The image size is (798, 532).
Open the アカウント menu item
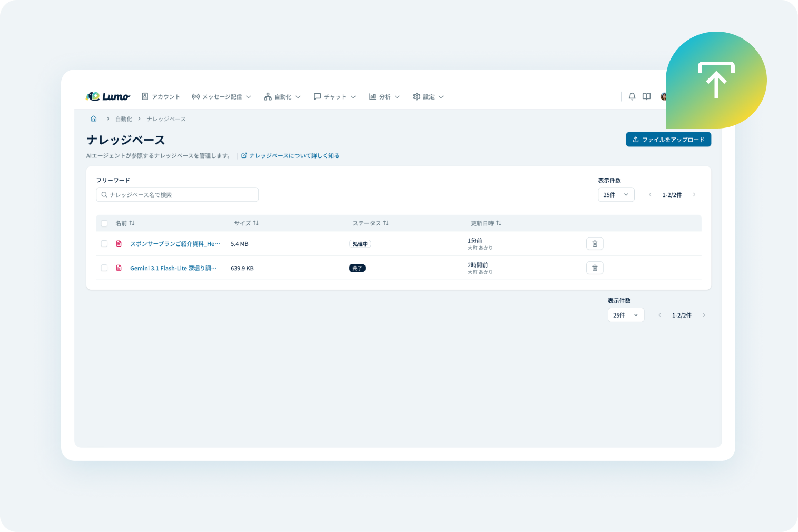click(161, 97)
